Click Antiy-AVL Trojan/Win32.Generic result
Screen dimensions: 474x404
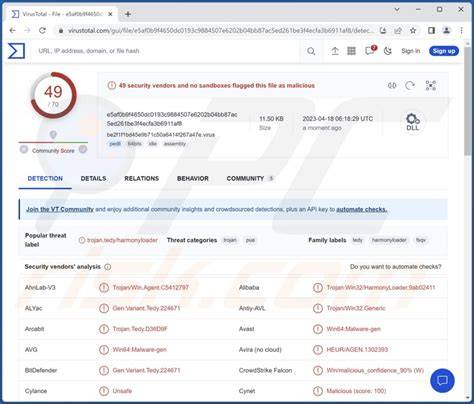[x=356, y=308]
